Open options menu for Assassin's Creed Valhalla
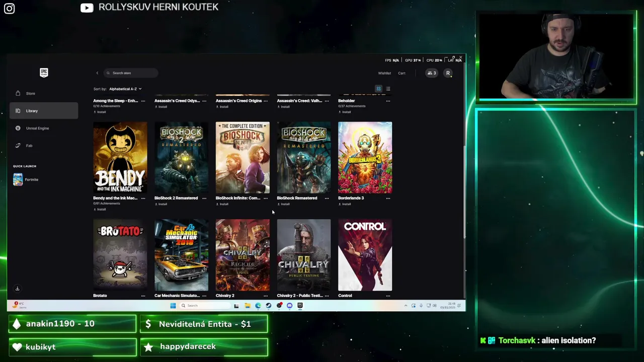This screenshot has width=644, height=362. [x=327, y=101]
